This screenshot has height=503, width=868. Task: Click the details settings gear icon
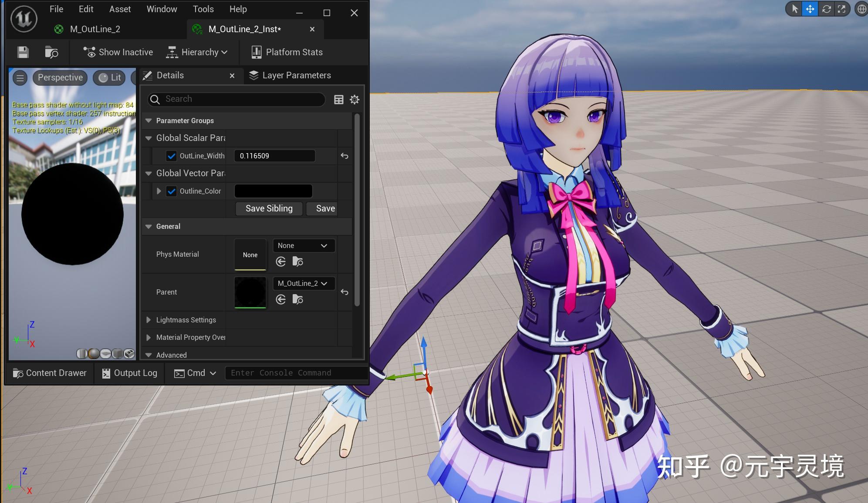355,100
